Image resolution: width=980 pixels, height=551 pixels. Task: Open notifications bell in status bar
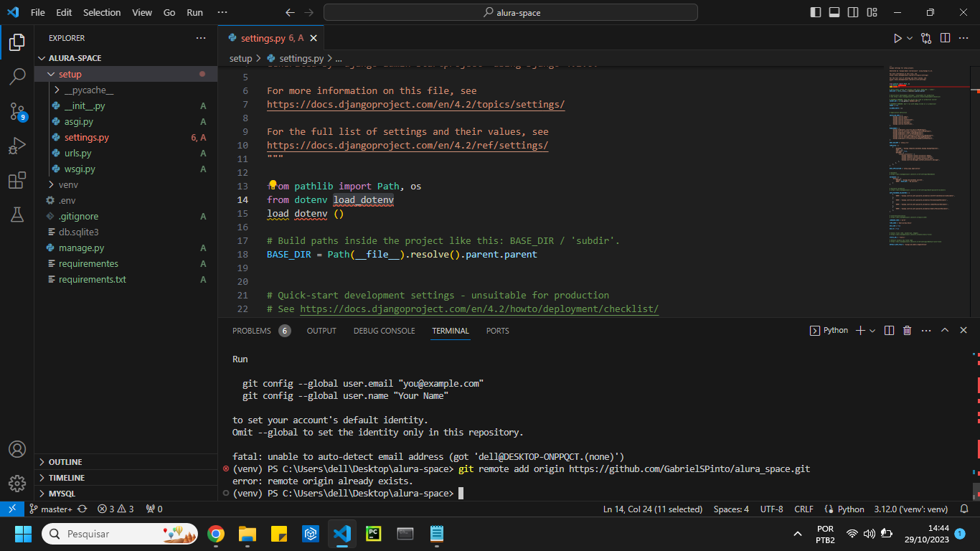pos(963,509)
